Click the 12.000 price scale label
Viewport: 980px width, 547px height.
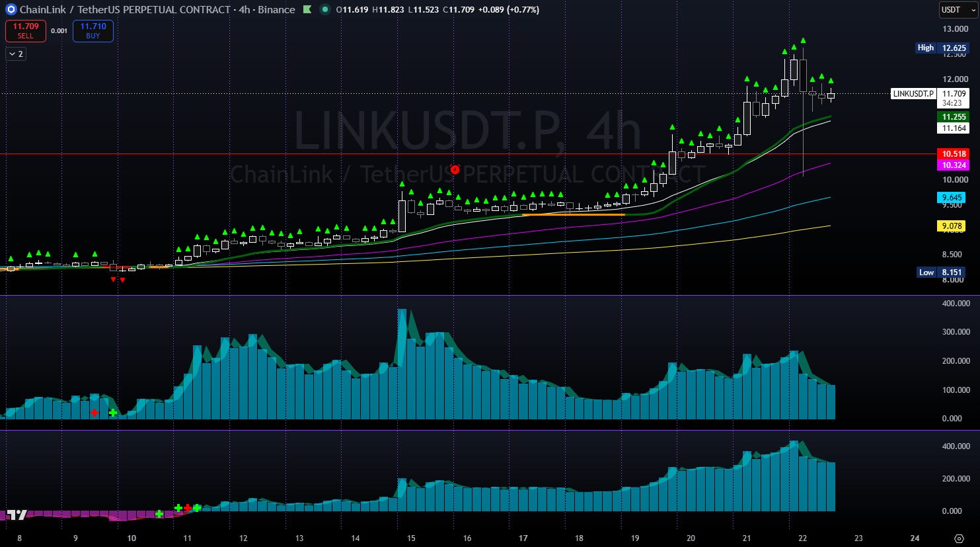tap(956, 79)
